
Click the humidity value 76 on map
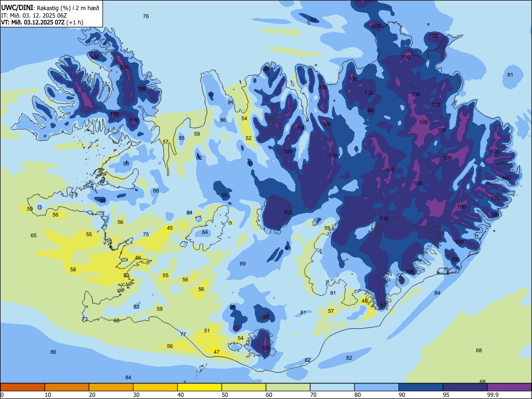(146, 16)
